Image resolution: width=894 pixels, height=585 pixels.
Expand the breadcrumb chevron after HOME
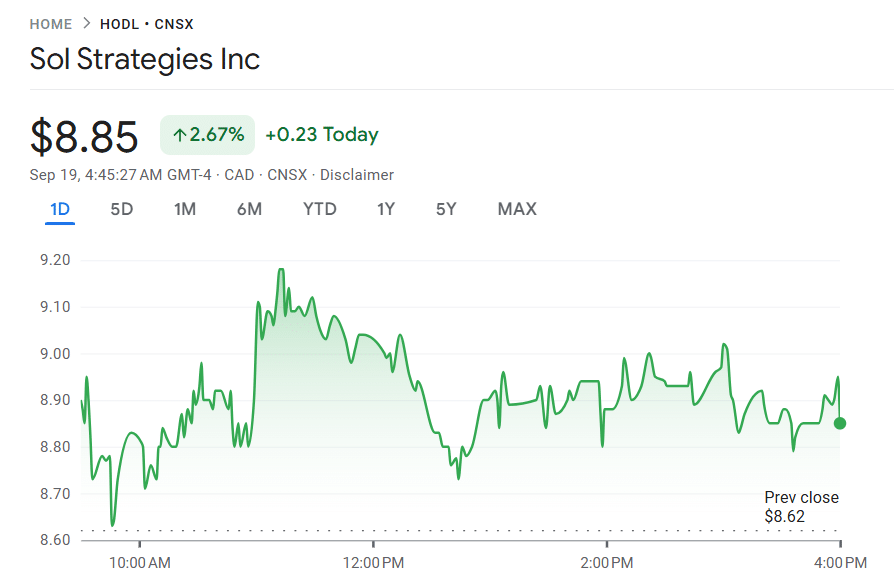tap(85, 23)
